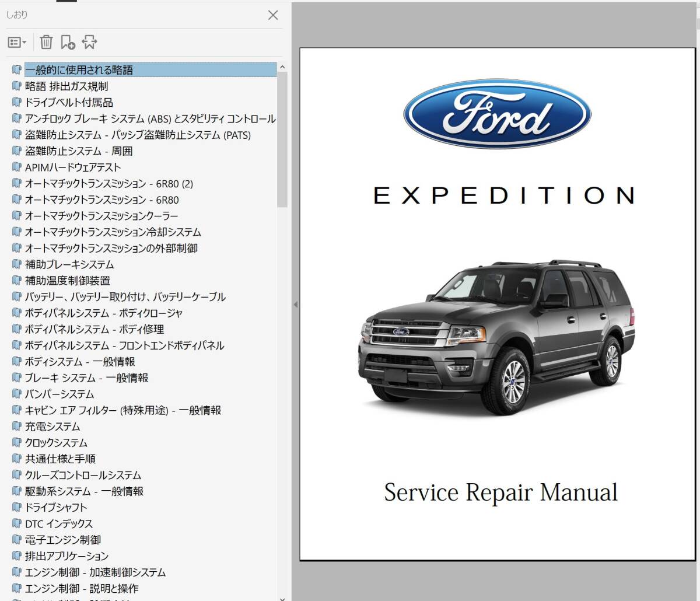
Task: Open bookmark ボディパネルシステム - ボディ修理
Action: click(94, 330)
